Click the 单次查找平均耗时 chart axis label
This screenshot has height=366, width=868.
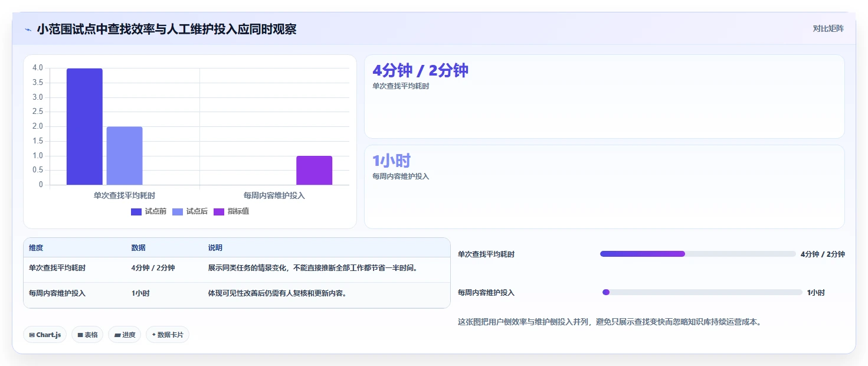pyautogui.click(x=125, y=195)
